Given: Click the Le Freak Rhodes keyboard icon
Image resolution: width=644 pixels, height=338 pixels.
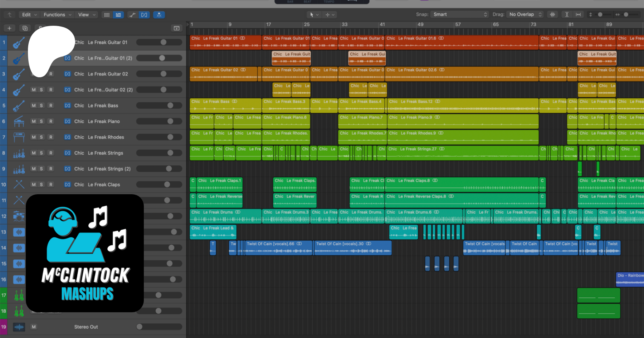Looking at the screenshot, I should pos(19,137).
